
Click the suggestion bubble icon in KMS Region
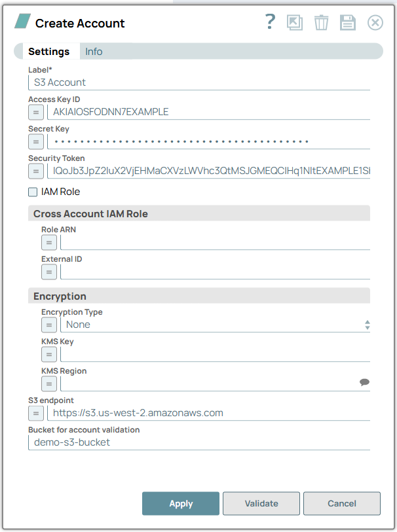coord(365,383)
